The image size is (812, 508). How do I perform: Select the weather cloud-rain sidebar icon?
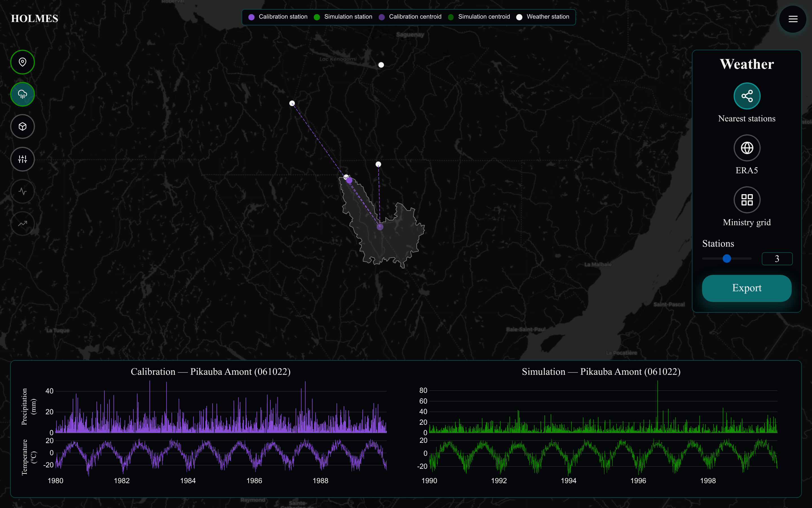pyautogui.click(x=23, y=95)
